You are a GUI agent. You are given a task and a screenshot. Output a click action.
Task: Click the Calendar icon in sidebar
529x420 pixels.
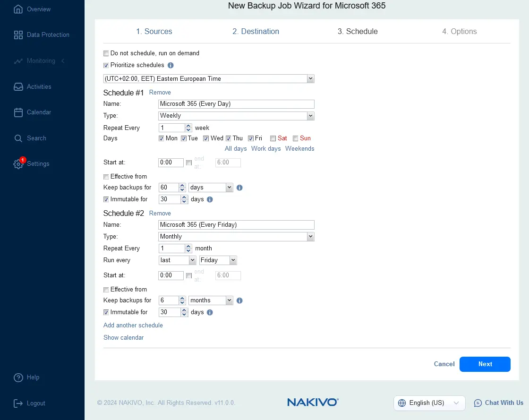[18, 112]
